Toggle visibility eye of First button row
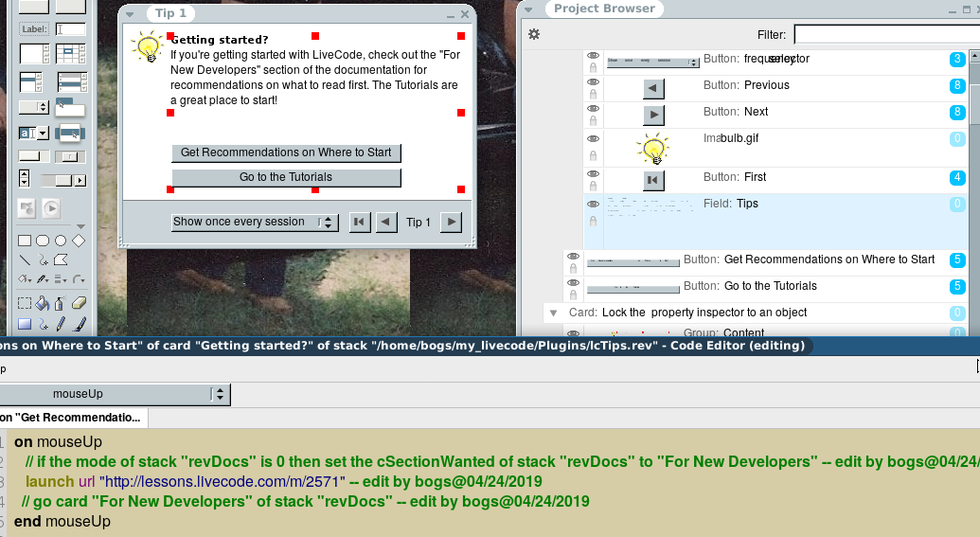Screen dimensions: 980x537 593,173
